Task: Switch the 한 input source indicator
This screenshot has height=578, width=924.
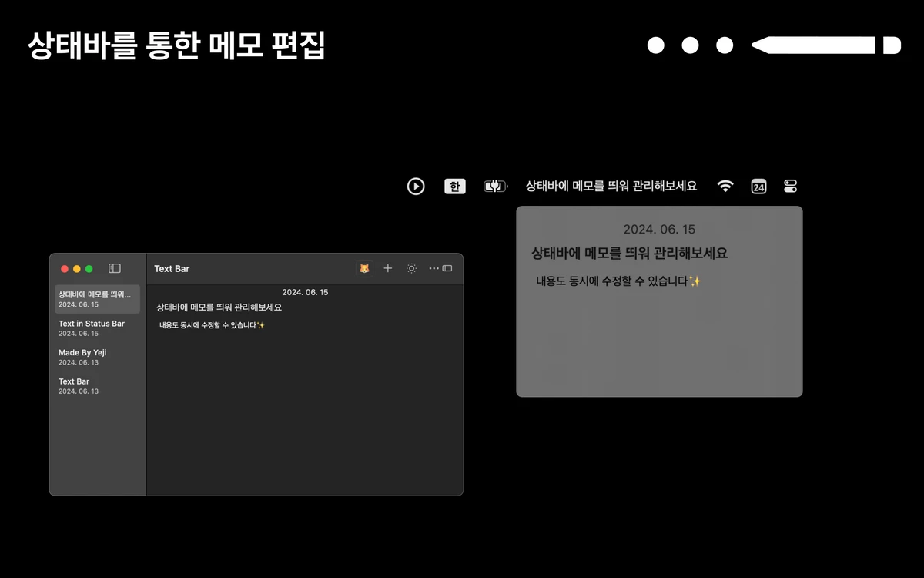Action: tap(455, 186)
